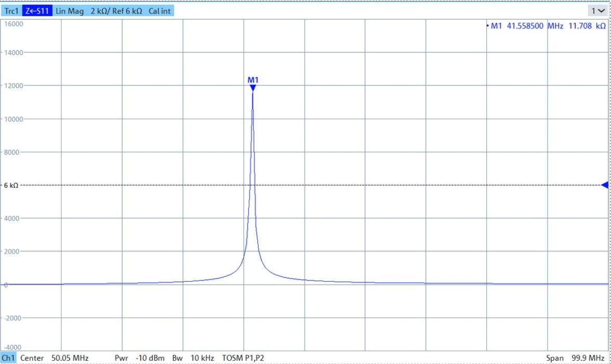Image resolution: width=611 pixels, height=364 pixels.
Task: Click the 12000 y-axis label
Action: point(13,86)
